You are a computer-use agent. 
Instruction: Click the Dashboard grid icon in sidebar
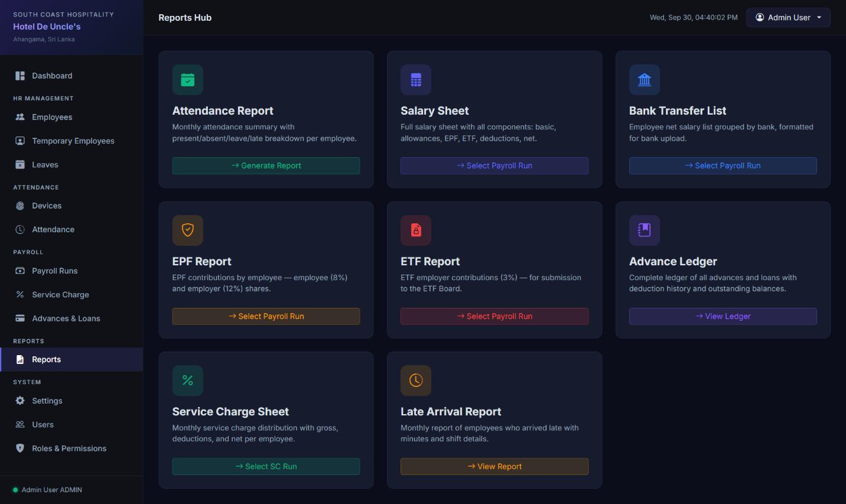(x=20, y=76)
